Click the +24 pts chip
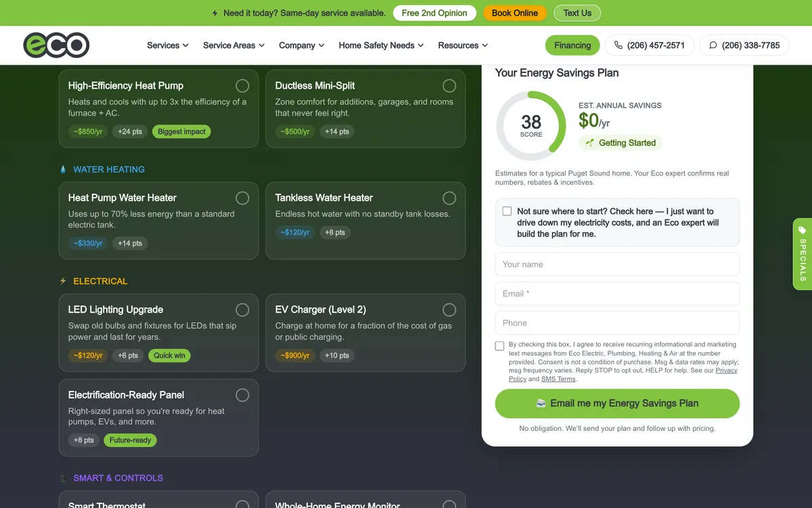This screenshot has height=508, width=812. 130,131
